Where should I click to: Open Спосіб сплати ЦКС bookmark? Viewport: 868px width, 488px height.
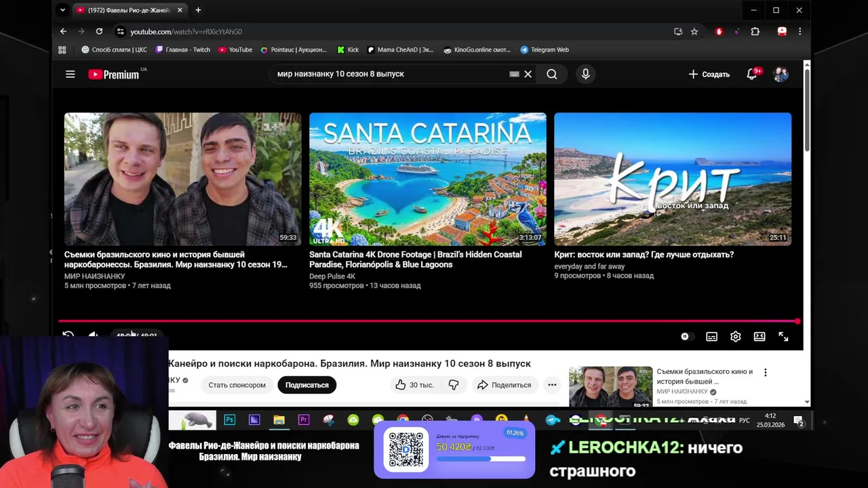(x=114, y=49)
